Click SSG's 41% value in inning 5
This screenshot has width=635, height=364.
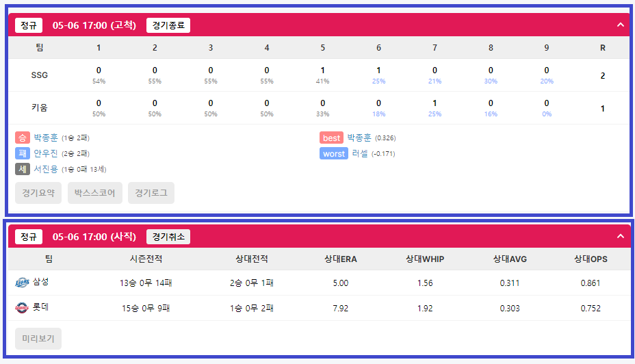coord(323,81)
